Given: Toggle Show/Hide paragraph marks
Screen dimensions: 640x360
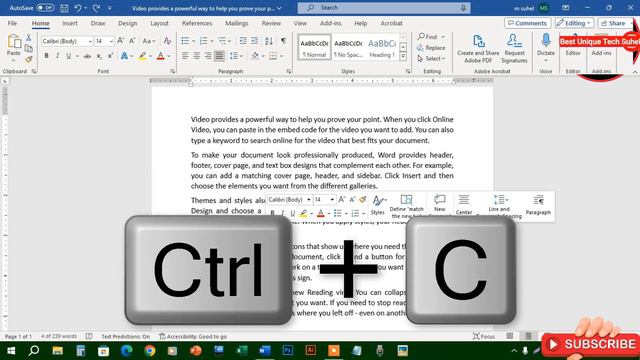Looking at the screenshot, I should pos(283,41).
